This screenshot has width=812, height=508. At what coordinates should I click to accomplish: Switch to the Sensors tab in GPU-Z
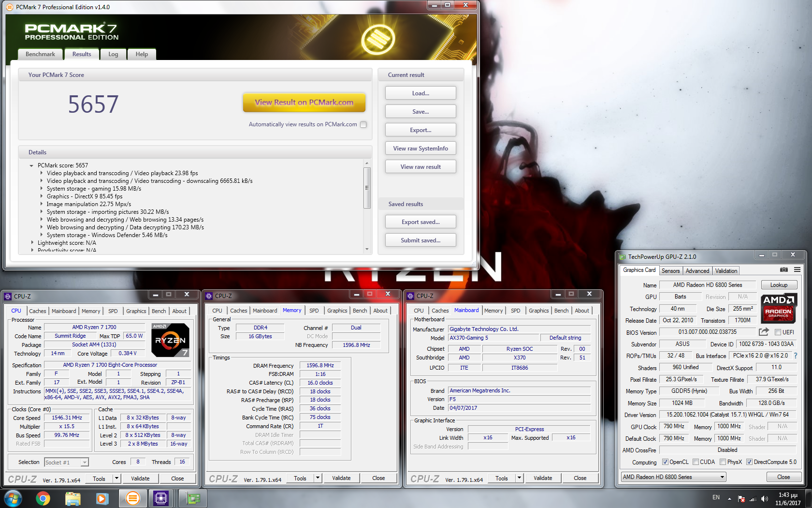(670, 271)
